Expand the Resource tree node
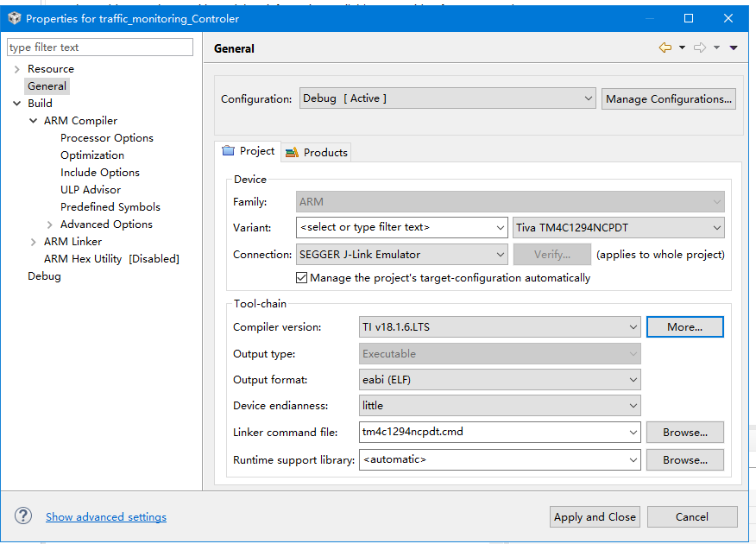This screenshot has width=756, height=544. pos(16,69)
